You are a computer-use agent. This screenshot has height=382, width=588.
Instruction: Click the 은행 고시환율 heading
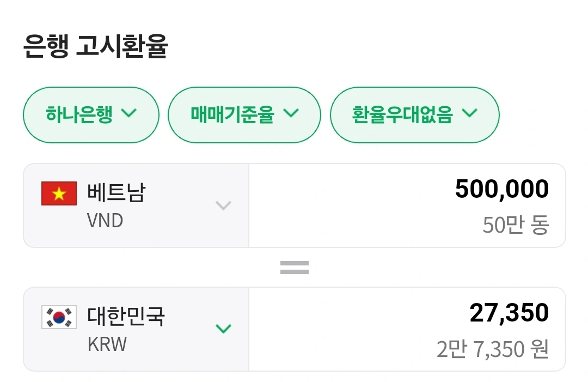(x=96, y=47)
